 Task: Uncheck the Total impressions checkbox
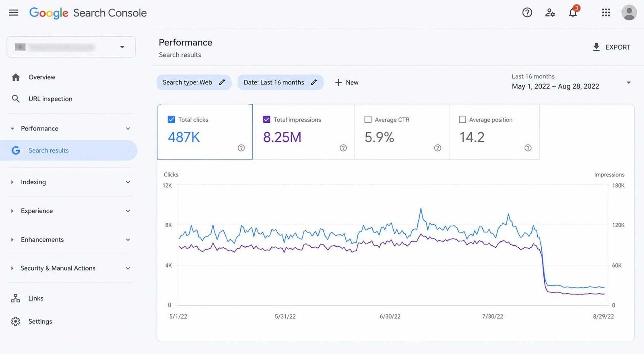(266, 119)
